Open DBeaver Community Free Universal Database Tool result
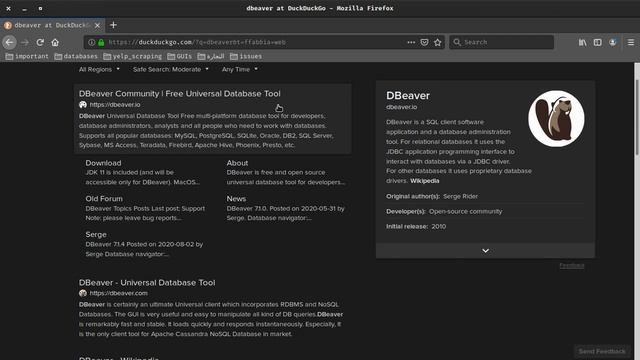Screen dimensions: 640x360 pyautogui.click(x=180, y=93)
